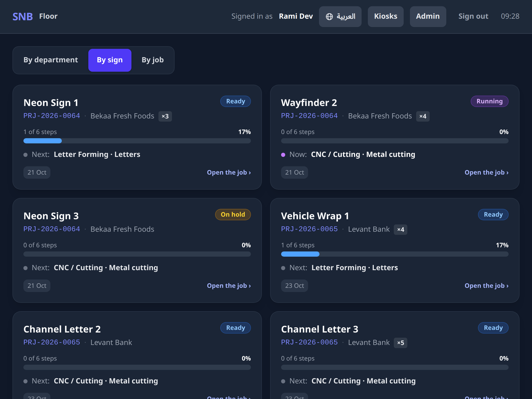Open the Kiosks page
Viewport: 532px width, 399px height.
[x=386, y=16]
